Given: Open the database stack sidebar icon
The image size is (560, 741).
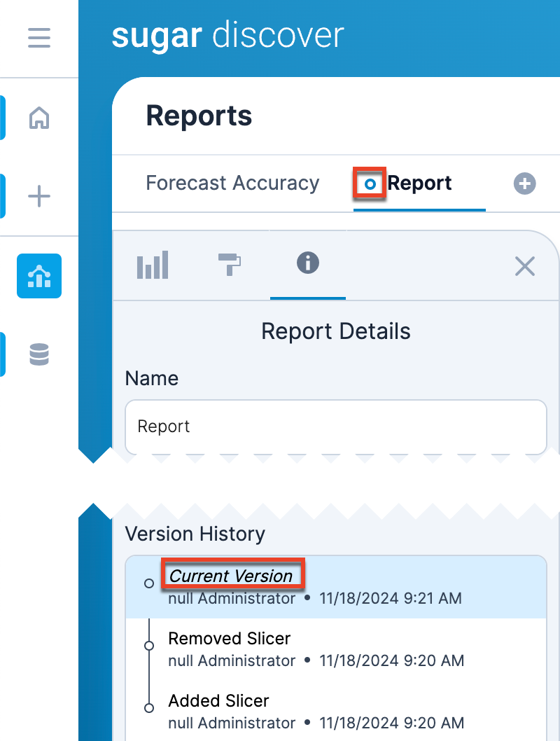Looking at the screenshot, I should (39, 354).
